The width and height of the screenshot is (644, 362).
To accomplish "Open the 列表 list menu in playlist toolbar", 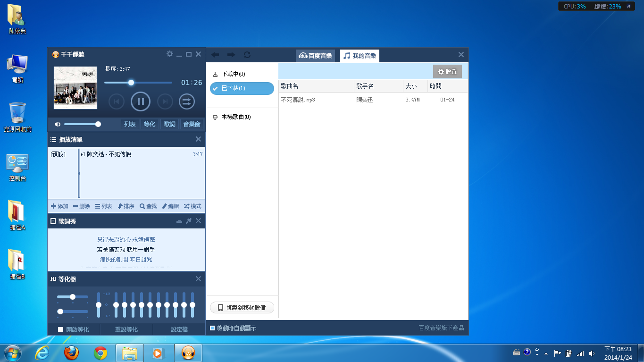I will 104,206.
